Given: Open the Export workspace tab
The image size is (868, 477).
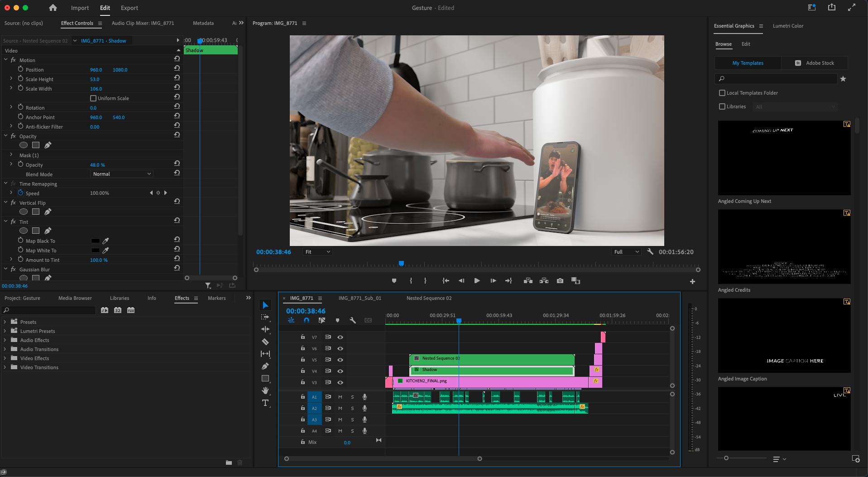Looking at the screenshot, I should pyautogui.click(x=129, y=8).
